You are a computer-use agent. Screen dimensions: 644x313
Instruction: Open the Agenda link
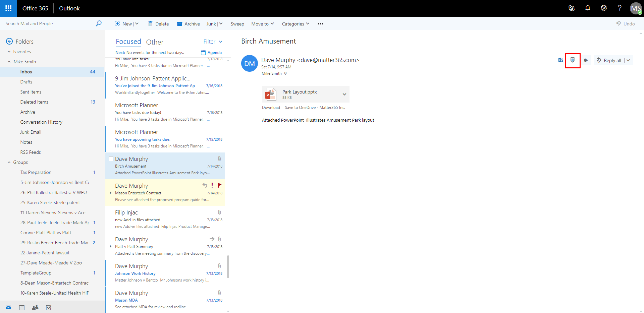point(211,53)
